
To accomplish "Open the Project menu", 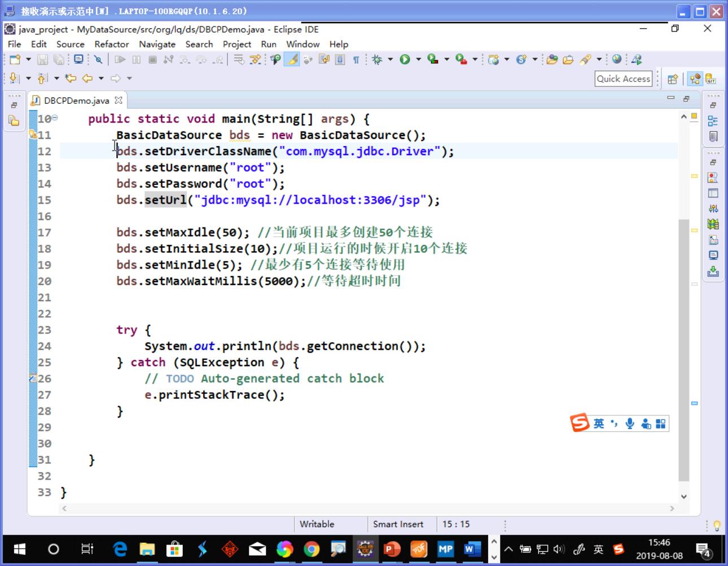I will [x=237, y=44].
